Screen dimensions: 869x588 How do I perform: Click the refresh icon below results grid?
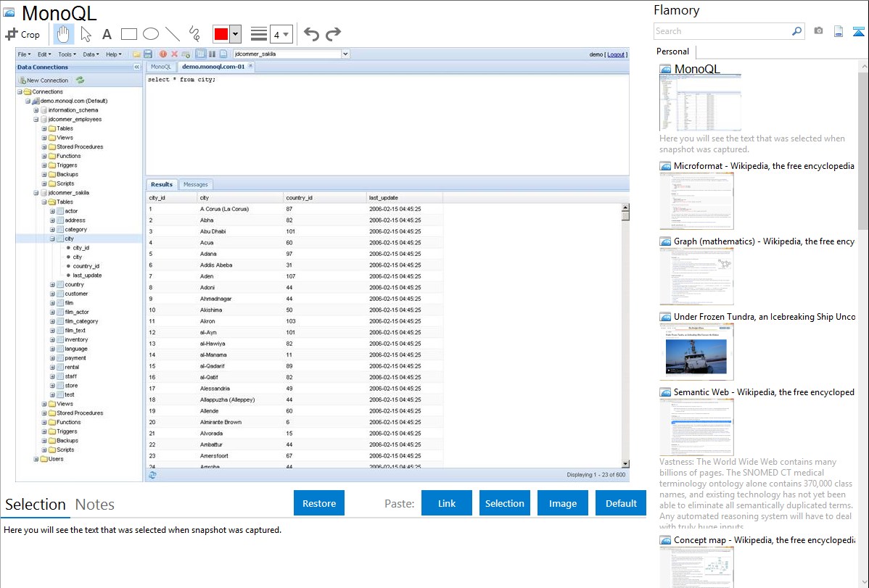point(152,475)
